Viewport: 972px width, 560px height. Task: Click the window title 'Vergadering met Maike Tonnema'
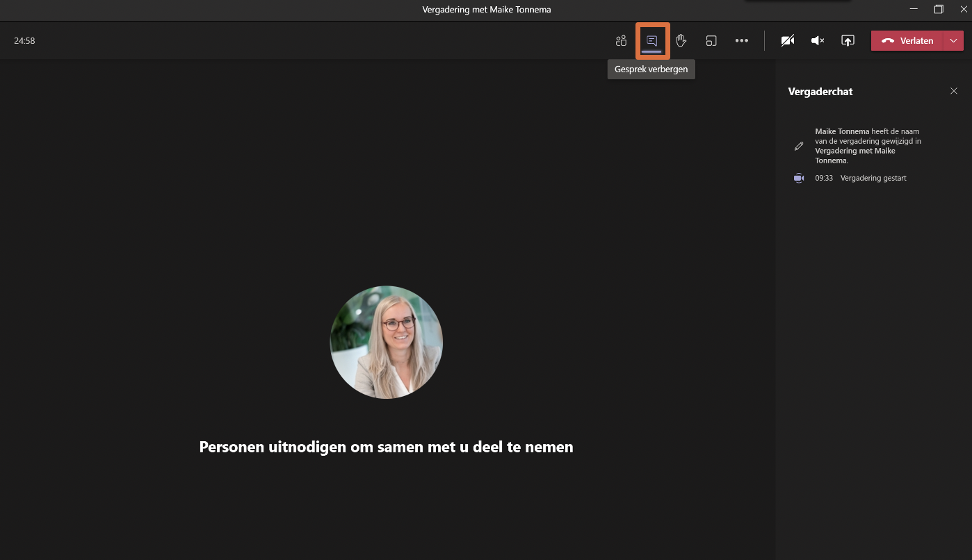(x=487, y=10)
